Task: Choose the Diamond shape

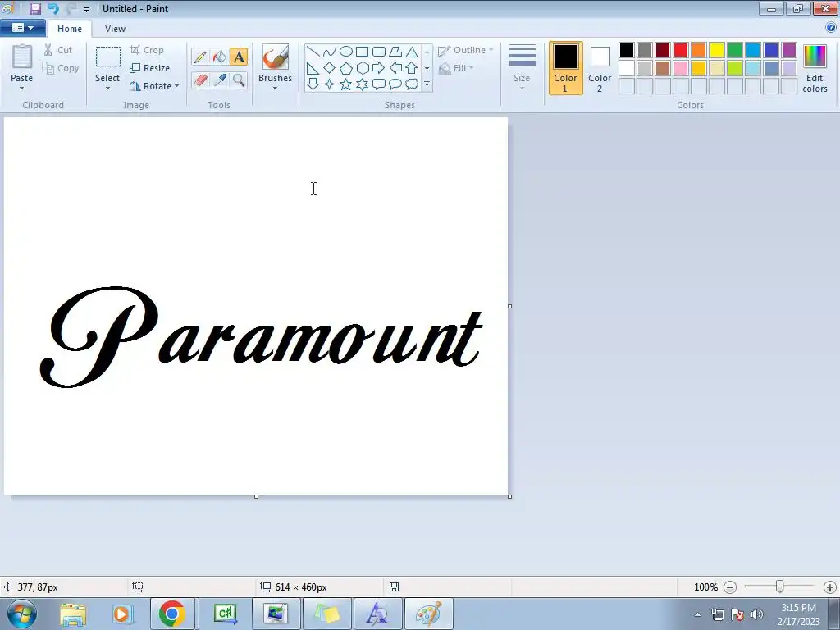Action: pos(330,68)
